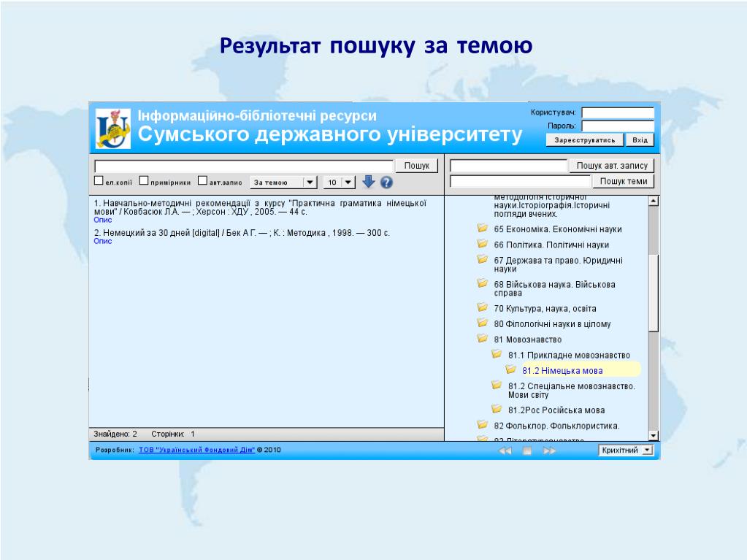Select 81.2Рос Російська мова topic
The image size is (747, 560).
556,410
